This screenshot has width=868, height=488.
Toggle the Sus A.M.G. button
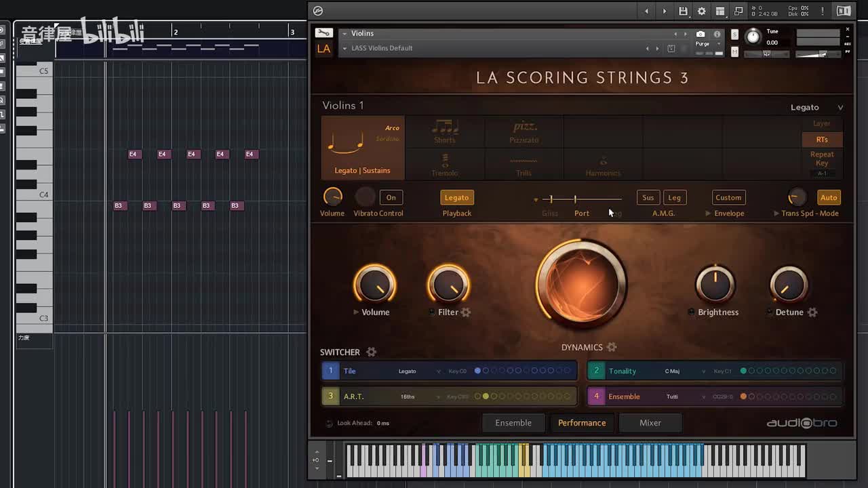[x=648, y=197]
